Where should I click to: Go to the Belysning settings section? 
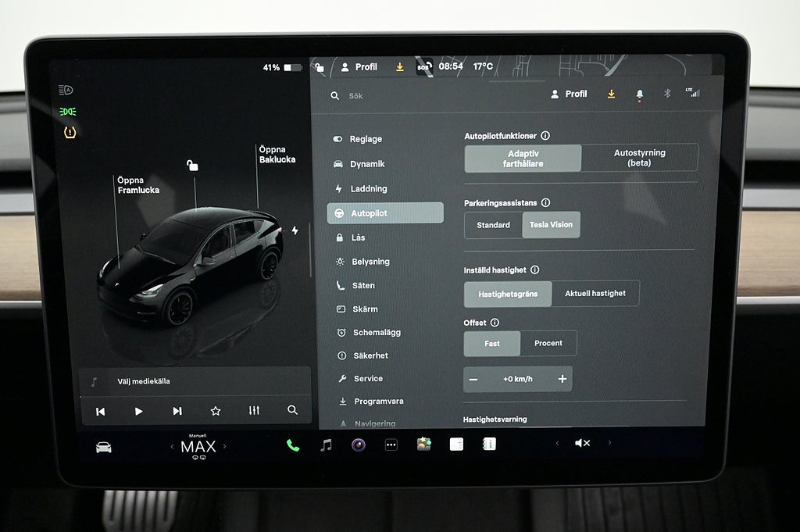click(x=370, y=262)
